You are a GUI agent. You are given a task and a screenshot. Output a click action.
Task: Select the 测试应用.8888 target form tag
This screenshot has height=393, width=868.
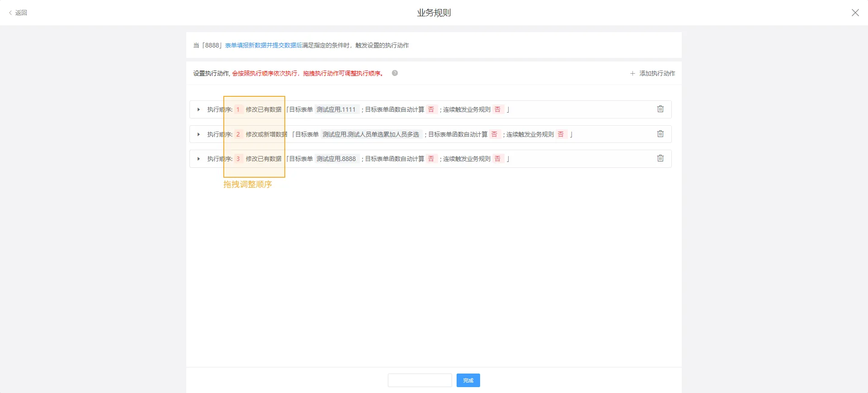(336, 159)
